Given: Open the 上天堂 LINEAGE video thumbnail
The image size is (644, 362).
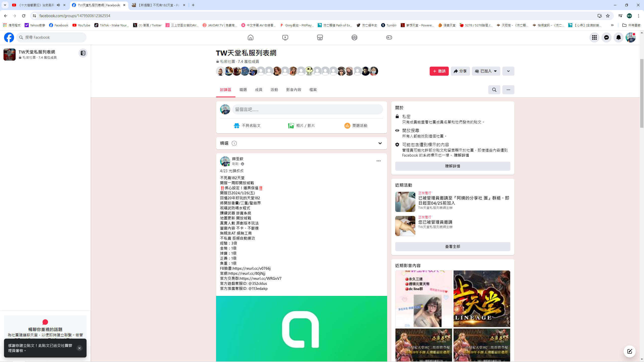Looking at the screenshot, I should (x=482, y=299).
